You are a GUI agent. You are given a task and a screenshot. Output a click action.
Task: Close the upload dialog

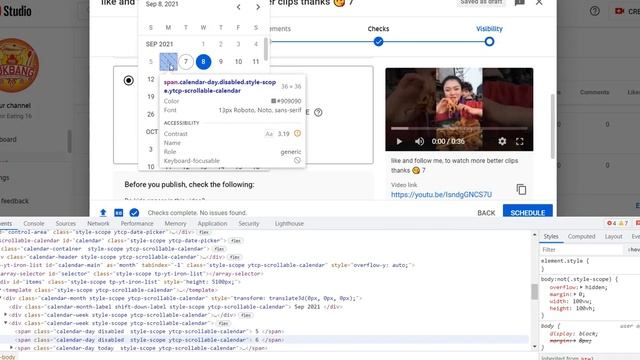pos(539,3)
